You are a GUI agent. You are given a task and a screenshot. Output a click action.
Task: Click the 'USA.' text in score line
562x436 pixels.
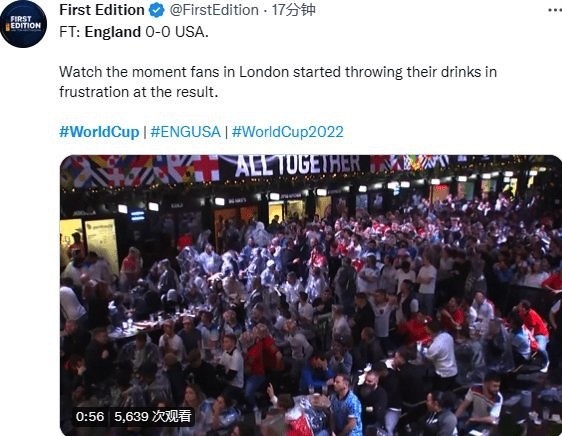pyautogui.click(x=192, y=32)
